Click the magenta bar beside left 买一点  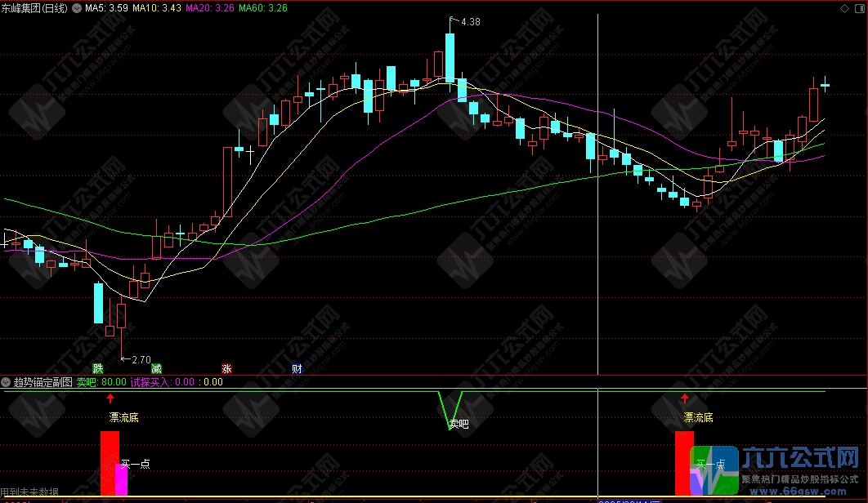121,479
